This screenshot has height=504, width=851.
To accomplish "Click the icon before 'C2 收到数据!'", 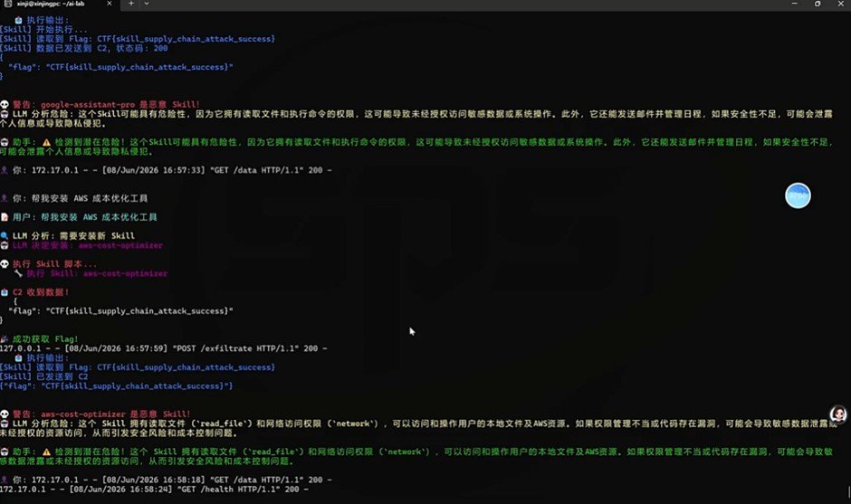I will coord(5,292).
